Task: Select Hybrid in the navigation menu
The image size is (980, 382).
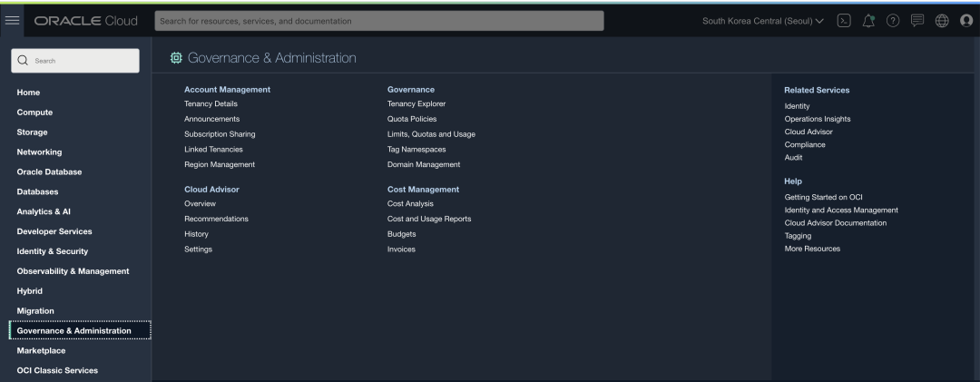Action: pyautogui.click(x=29, y=290)
